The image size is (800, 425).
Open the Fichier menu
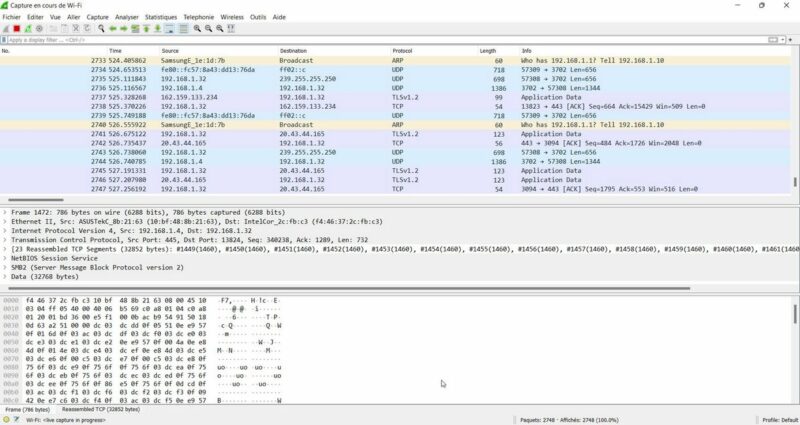(x=11, y=17)
